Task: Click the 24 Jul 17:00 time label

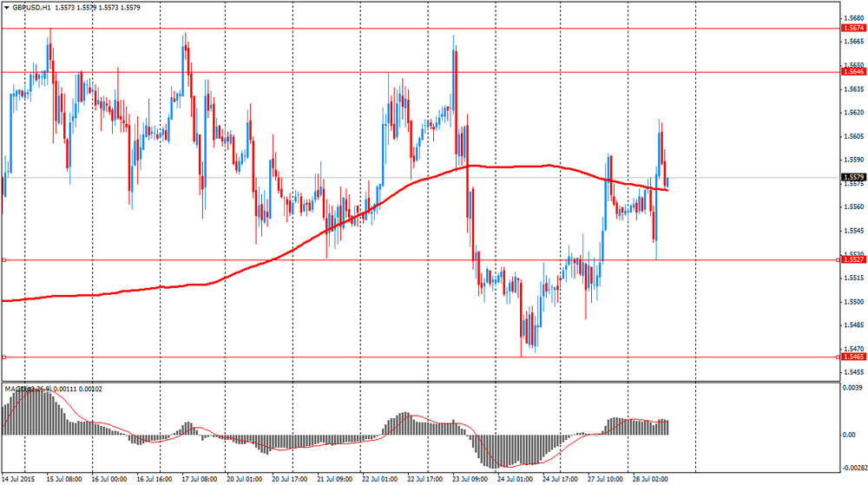Action: coord(560,479)
